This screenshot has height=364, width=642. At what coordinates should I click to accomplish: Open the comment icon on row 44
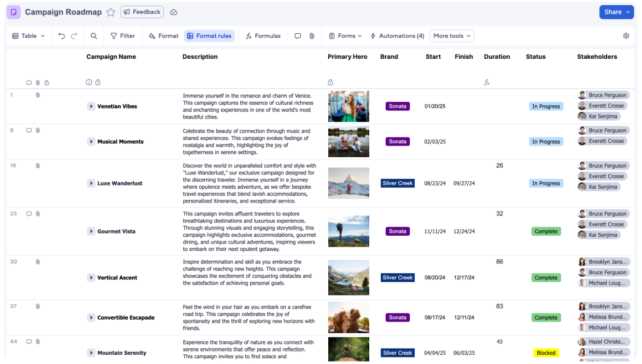pyautogui.click(x=29, y=341)
